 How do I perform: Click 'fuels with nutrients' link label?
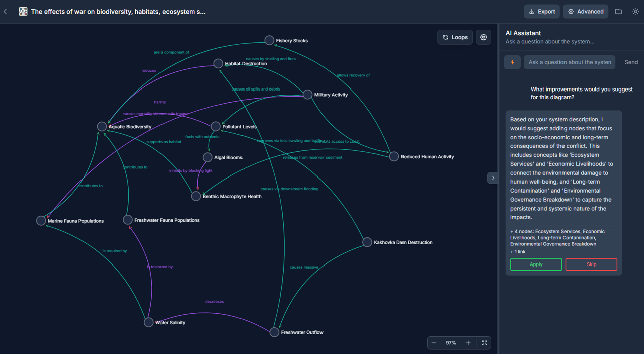[202, 137]
